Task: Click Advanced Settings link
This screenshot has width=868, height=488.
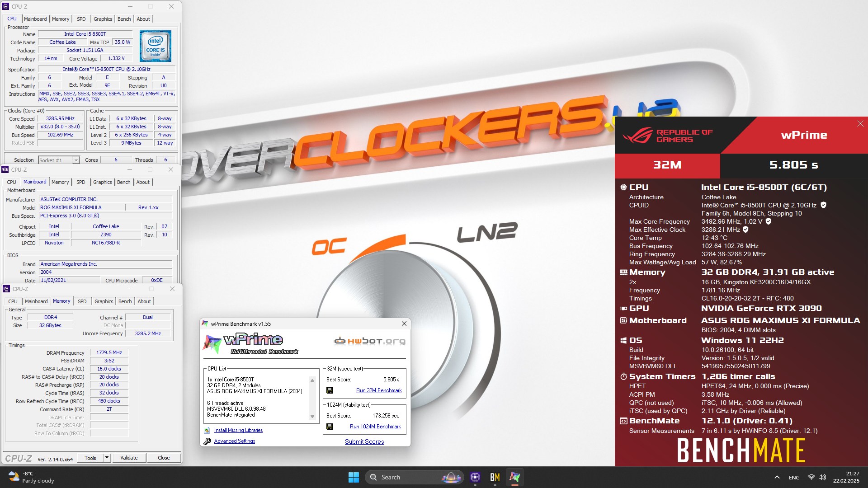Action: [x=234, y=441]
